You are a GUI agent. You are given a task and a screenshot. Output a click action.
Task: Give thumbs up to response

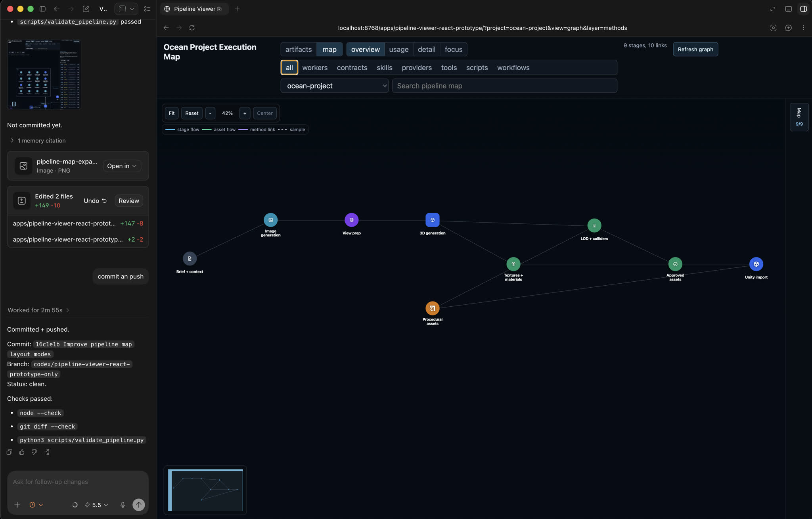click(x=22, y=452)
